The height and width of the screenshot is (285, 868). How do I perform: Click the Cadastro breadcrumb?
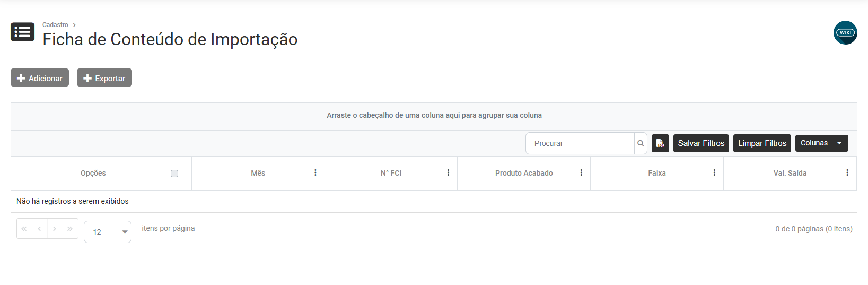click(x=55, y=25)
